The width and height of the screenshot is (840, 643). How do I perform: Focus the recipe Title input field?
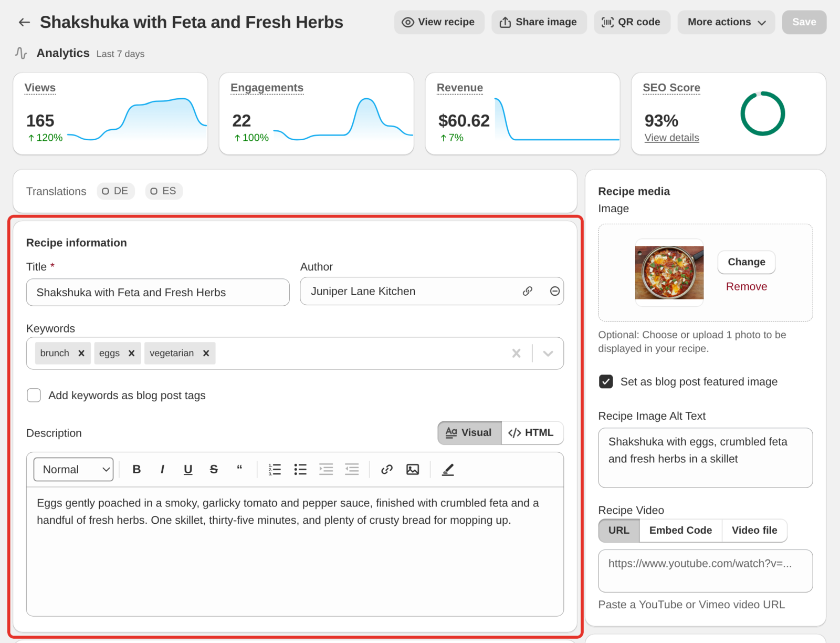click(158, 292)
